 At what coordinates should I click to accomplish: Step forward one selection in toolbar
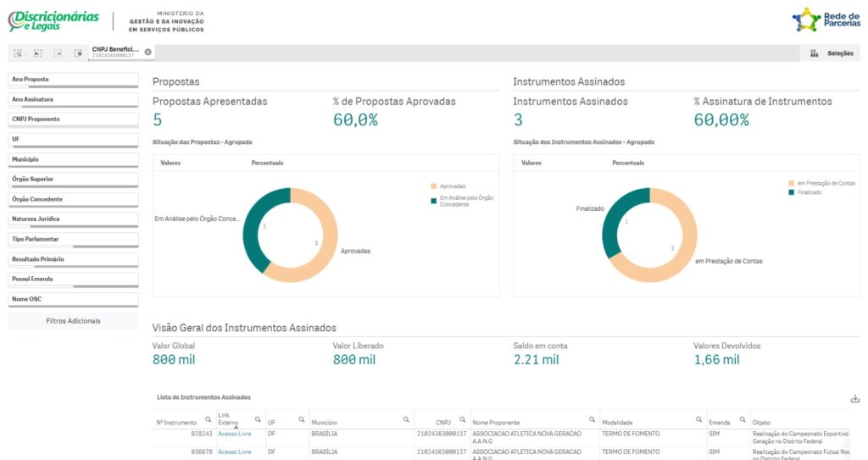click(58, 53)
